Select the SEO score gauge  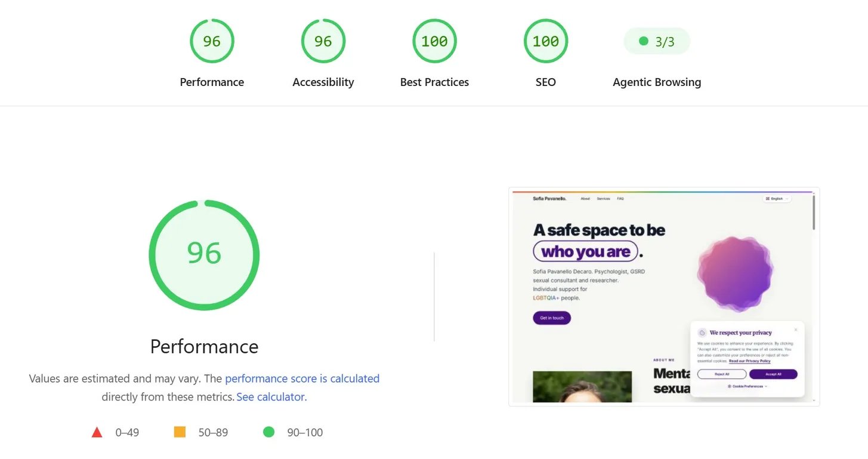546,41
